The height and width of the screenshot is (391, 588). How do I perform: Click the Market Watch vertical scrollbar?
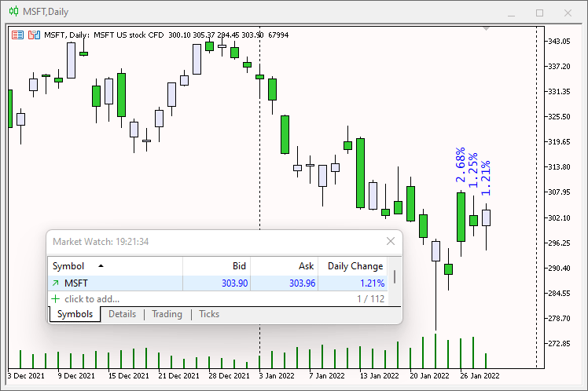click(x=394, y=276)
